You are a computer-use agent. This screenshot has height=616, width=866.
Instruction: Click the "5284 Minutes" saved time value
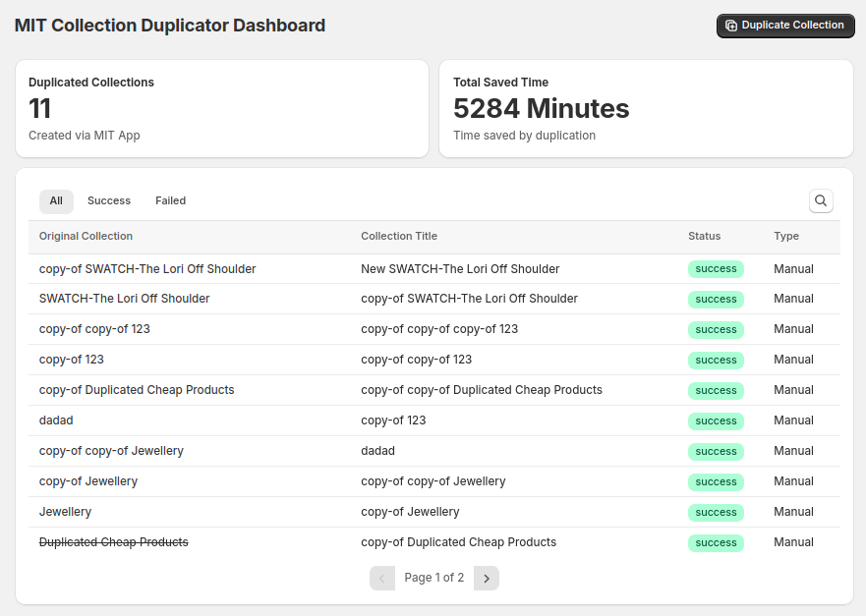pyautogui.click(x=542, y=108)
